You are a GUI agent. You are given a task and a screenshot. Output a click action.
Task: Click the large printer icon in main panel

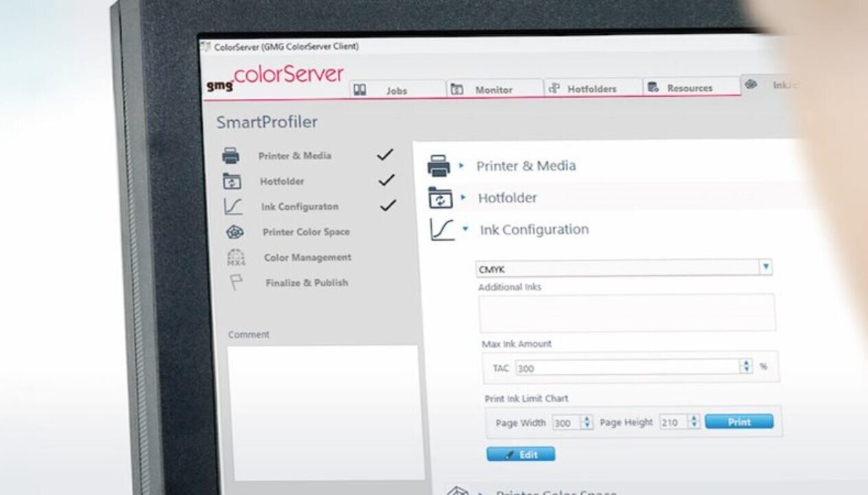439,166
